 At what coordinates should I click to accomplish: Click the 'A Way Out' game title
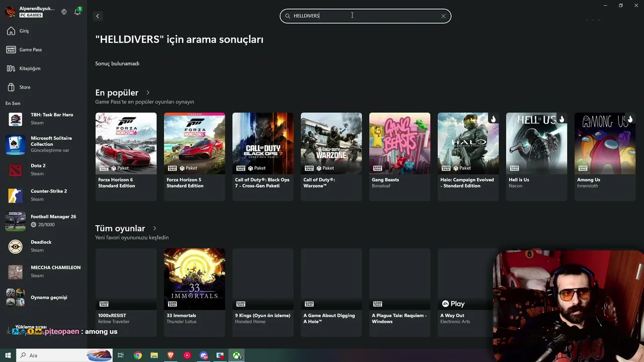tap(452, 316)
